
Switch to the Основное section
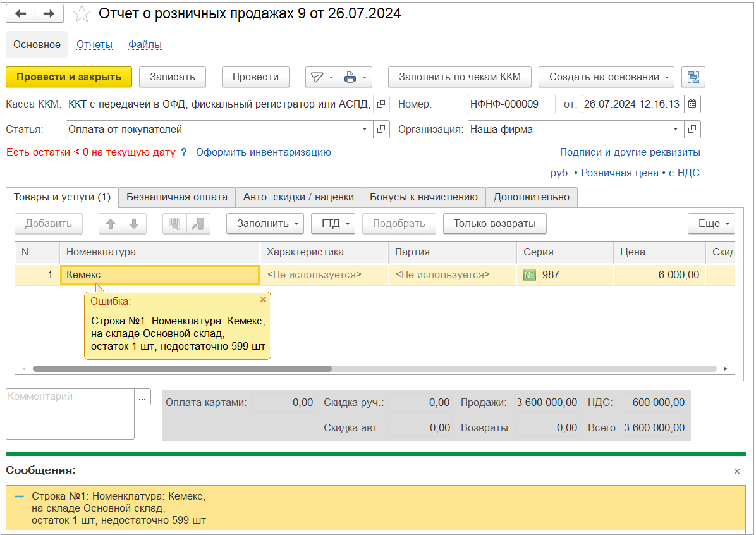pyautogui.click(x=37, y=44)
